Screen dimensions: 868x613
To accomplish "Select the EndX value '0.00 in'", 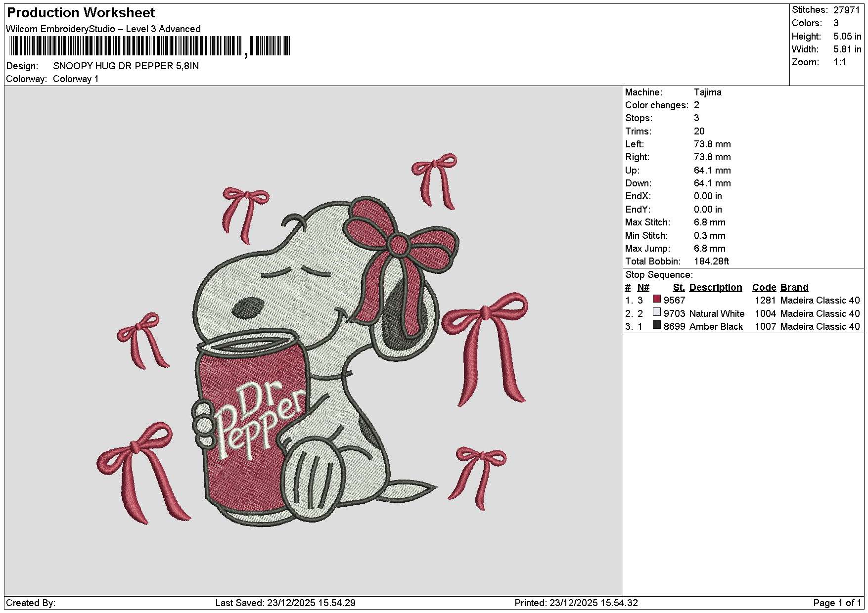I will (x=708, y=196).
